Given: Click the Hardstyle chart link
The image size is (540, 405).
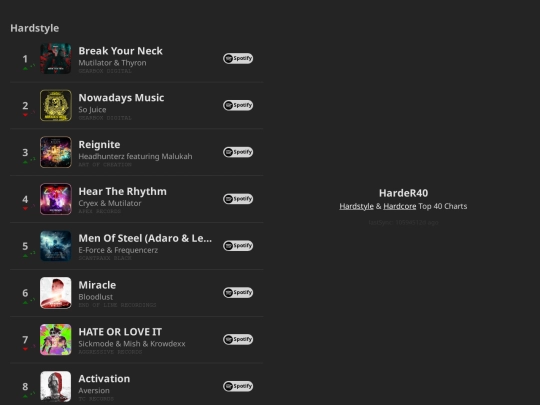Looking at the screenshot, I should 356,206.
